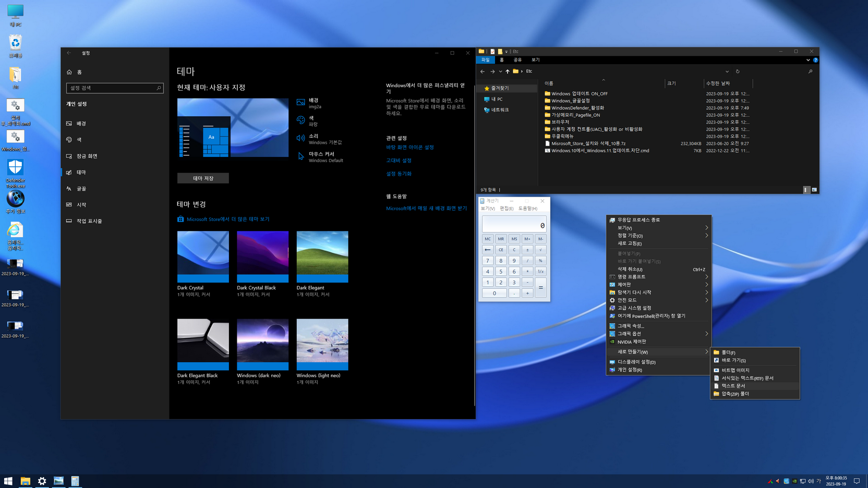Expand the 안전 모드 submenu
Viewport: 868px width, 488px height.
click(659, 300)
